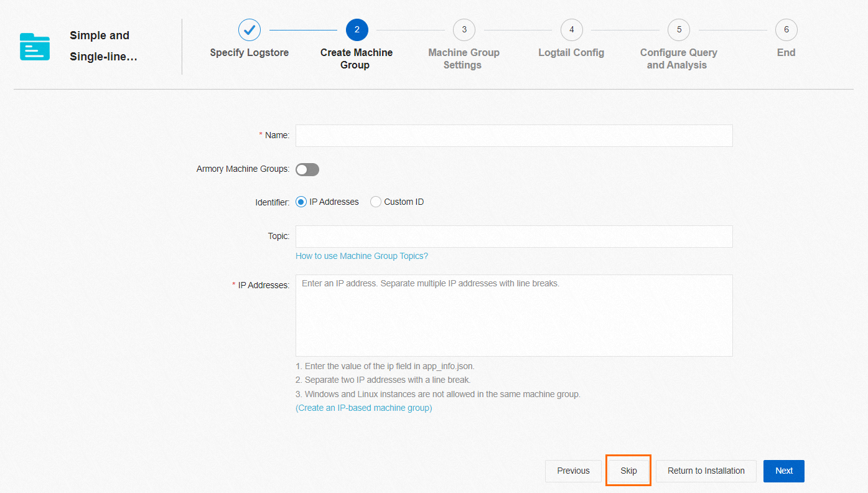Click step 5 Configure Query and Analysis circle

[x=678, y=29]
